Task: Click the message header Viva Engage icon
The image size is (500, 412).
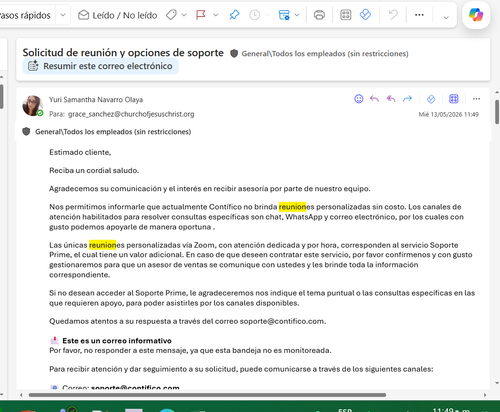Action: [431, 99]
